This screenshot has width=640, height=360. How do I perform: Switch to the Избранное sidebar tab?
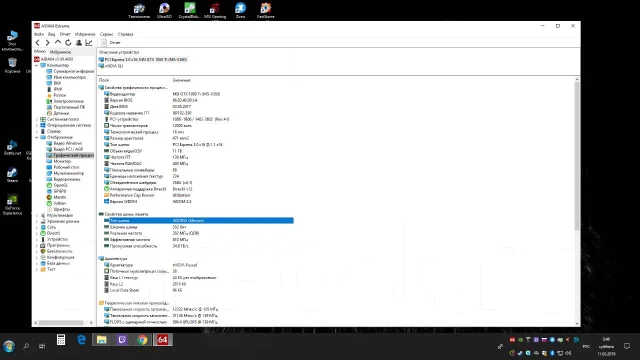coord(60,52)
